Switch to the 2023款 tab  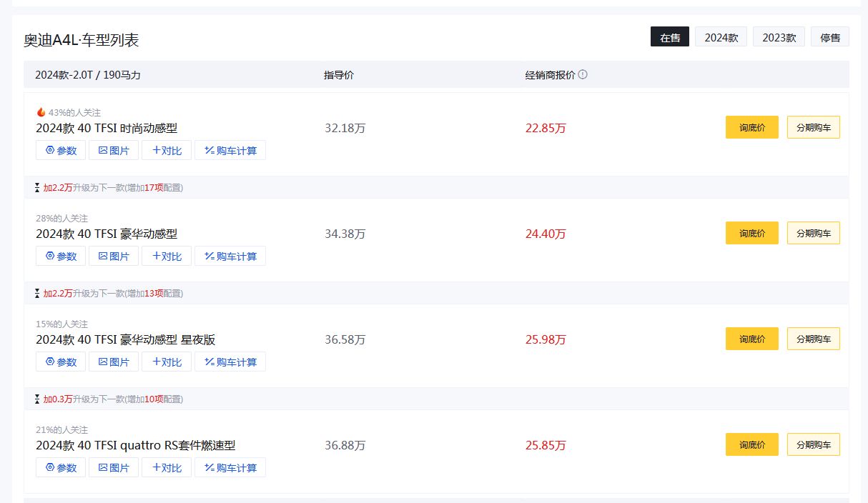[x=779, y=37]
